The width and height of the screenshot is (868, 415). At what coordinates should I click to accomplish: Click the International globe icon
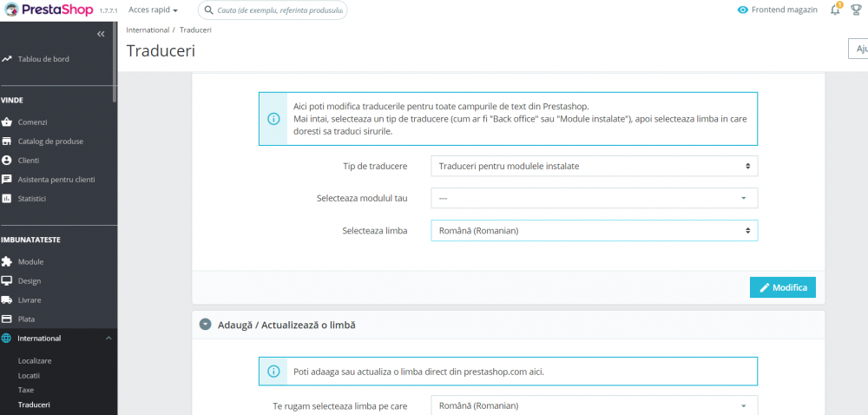click(x=7, y=338)
